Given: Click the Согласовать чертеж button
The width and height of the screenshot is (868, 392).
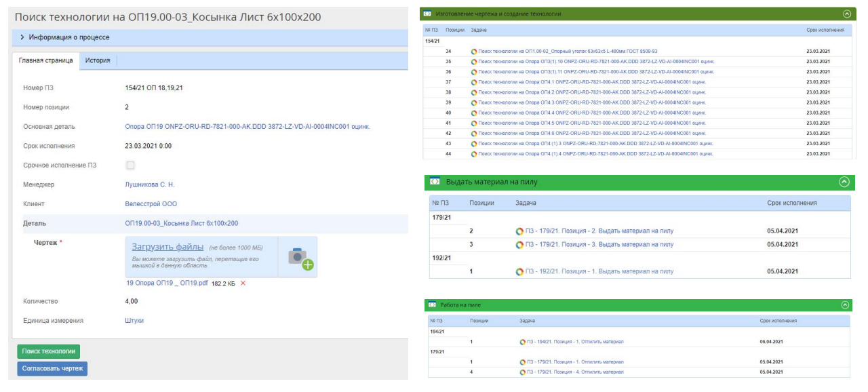Looking at the screenshot, I should pos(52,369).
